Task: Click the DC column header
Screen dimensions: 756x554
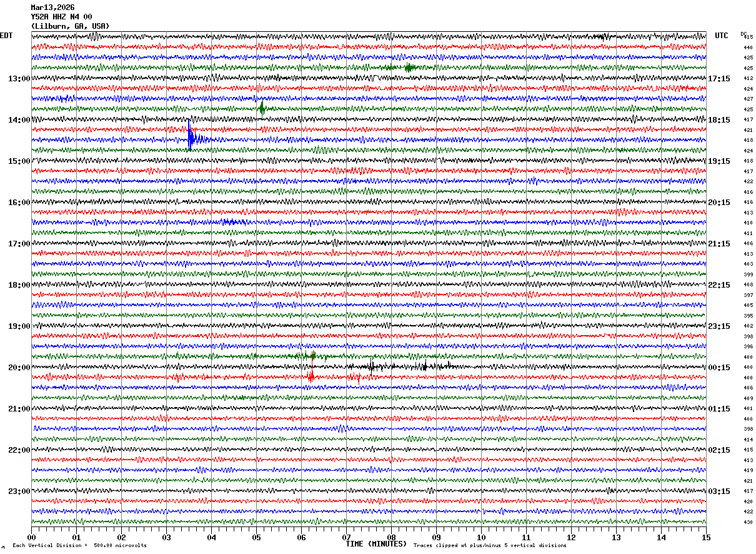Action: pos(744,34)
